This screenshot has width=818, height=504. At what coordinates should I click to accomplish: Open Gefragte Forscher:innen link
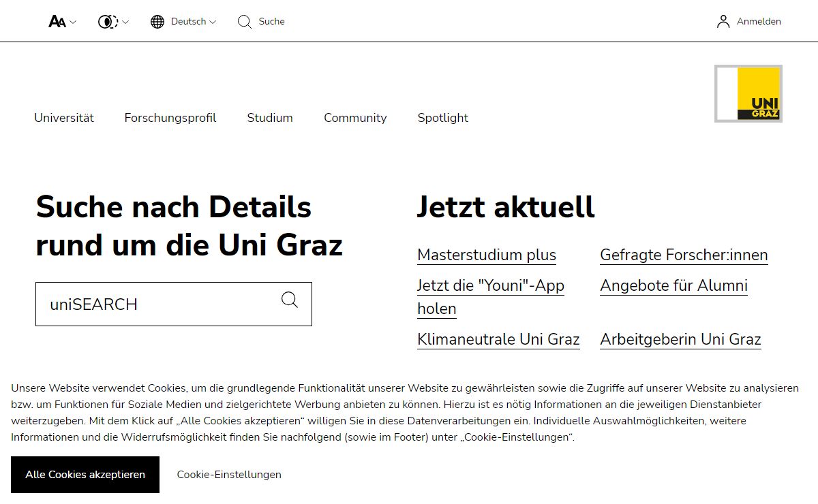point(684,255)
